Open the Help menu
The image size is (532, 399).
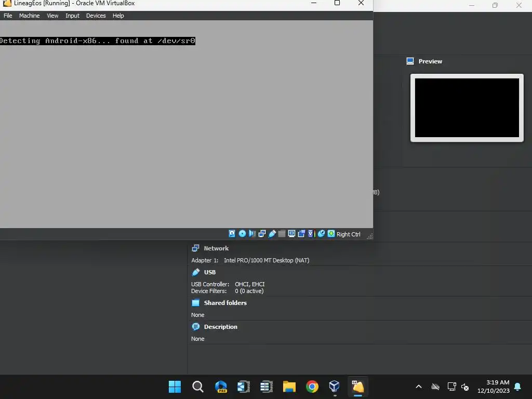[118, 16]
